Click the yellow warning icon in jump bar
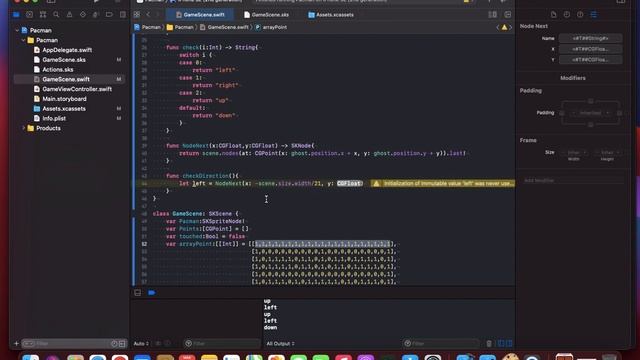 (x=504, y=27)
